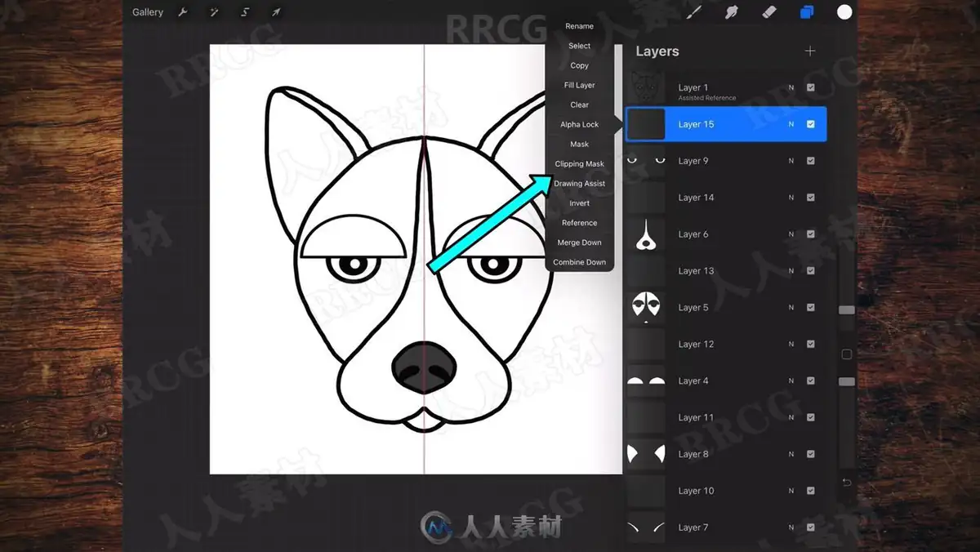Open the Adjustments magic wand menu
This screenshot has height=552, width=980.
coord(214,12)
